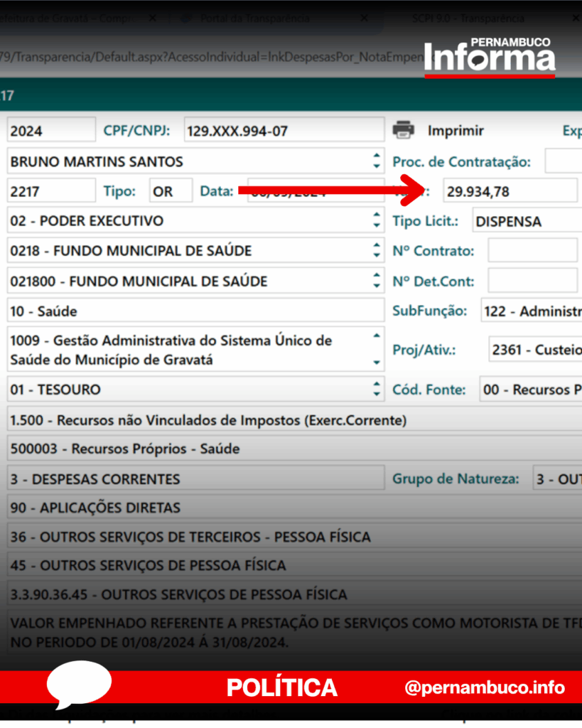Viewport: 582px width, 728px height.
Task: Click the year field showing 2024
Action: click(x=50, y=131)
